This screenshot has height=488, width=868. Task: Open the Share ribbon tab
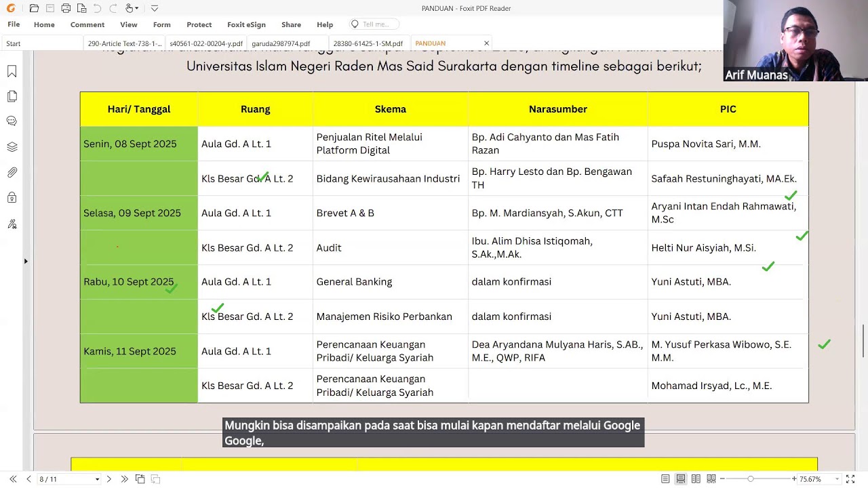(x=291, y=24)
